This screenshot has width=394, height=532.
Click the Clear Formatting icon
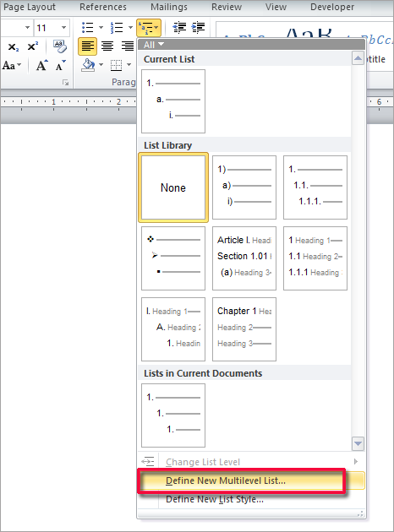(60, 46)
